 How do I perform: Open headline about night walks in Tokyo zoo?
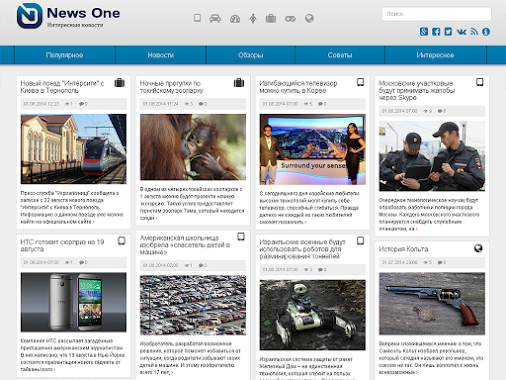tap(172, 87)
